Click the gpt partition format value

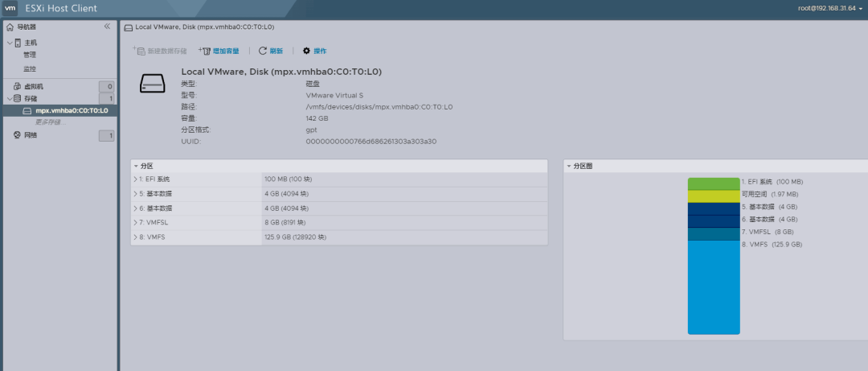tap(310, 130)
